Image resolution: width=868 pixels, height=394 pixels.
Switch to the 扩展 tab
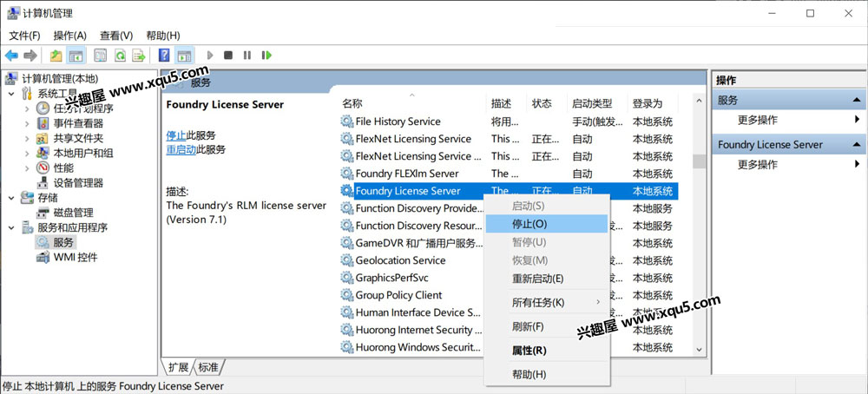pos(179,367)
